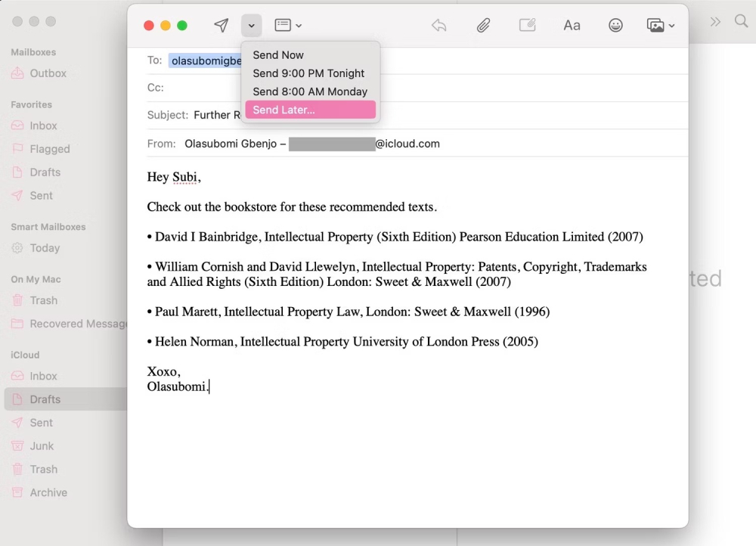Open the emoji picker icon

[x=615, y=25]
